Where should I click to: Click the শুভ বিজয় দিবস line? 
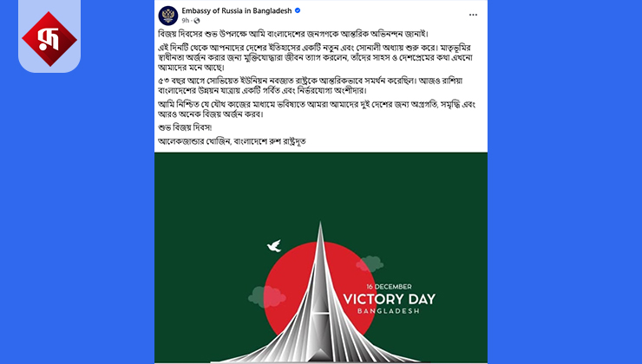point(185,127)
